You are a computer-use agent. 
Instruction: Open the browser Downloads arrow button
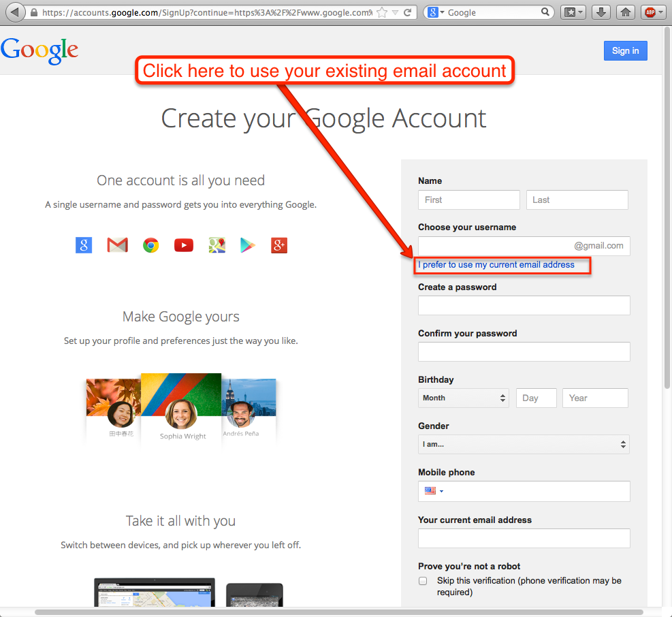coord(601,12)
